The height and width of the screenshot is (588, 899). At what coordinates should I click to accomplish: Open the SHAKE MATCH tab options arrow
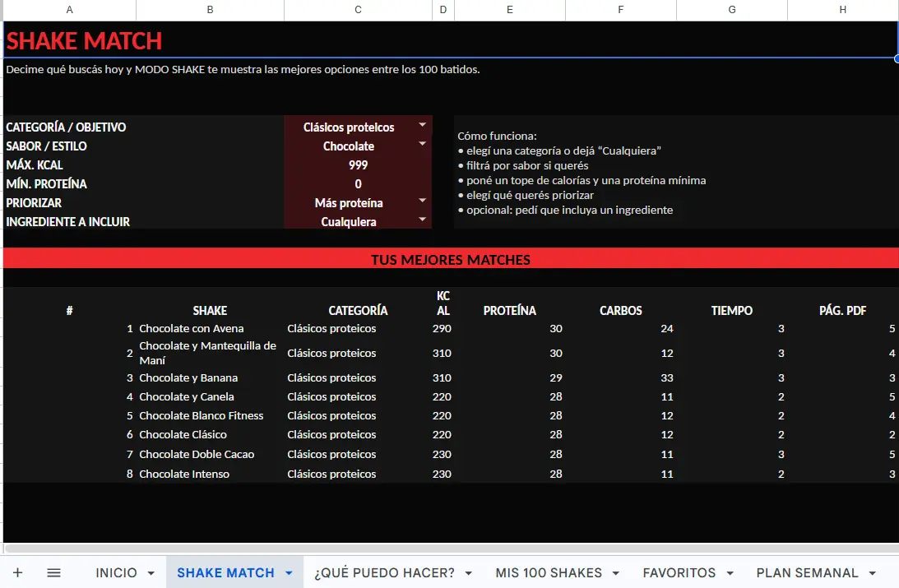click(289, 573)
